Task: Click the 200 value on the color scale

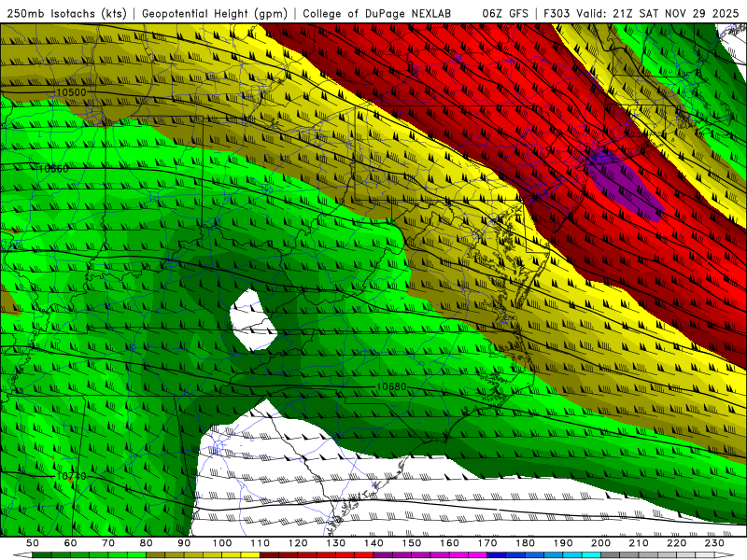Action: (x=600, y=543)
